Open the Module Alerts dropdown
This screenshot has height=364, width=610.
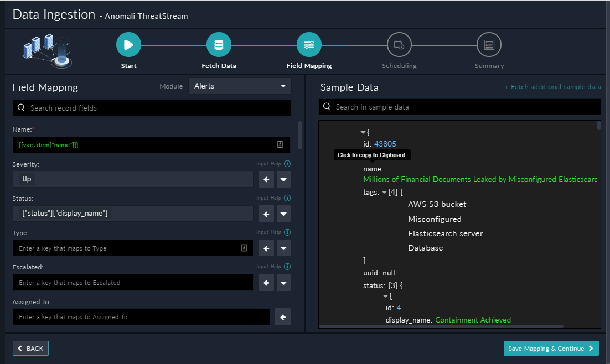coord(240,86)
